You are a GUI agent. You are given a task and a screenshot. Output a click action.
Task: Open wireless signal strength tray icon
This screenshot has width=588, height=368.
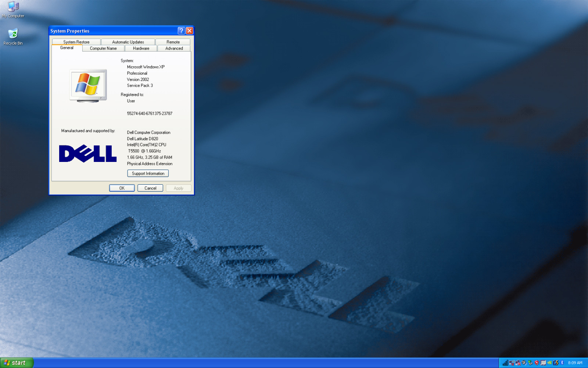[x=505, y=363]
